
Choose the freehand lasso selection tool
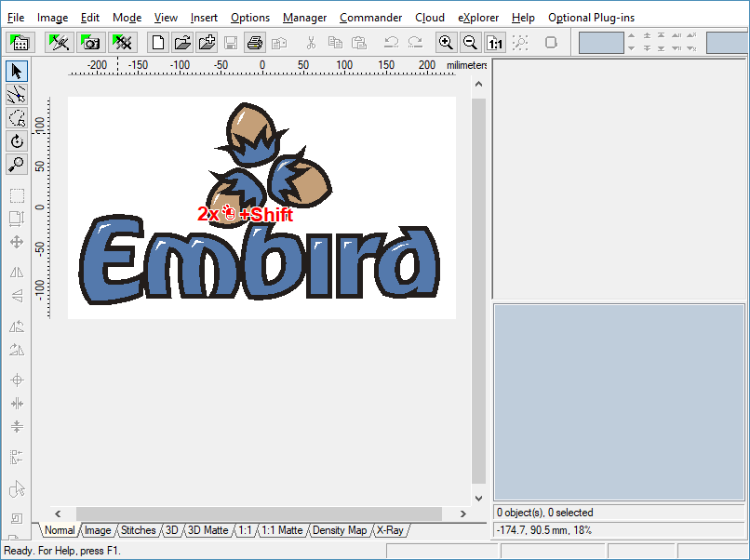coord(17,118)
